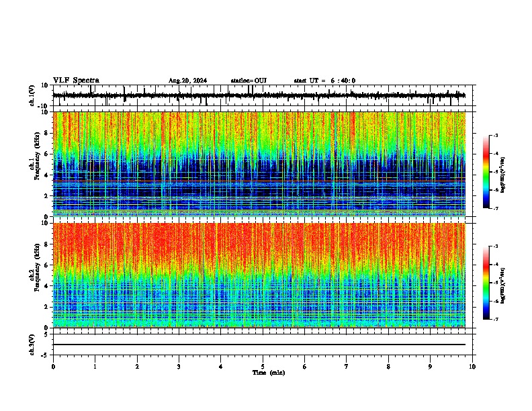Click the ch.1 color scale bar
The height and width of the screenshot is (411, 532).
coord(486,172)
